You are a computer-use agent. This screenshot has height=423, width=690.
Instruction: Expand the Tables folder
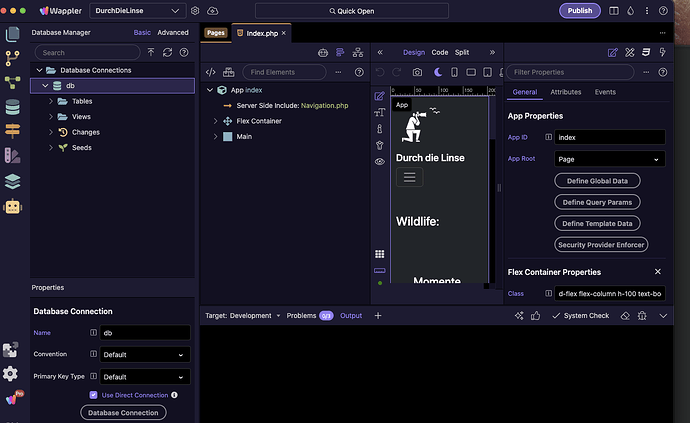pos(51,101)
